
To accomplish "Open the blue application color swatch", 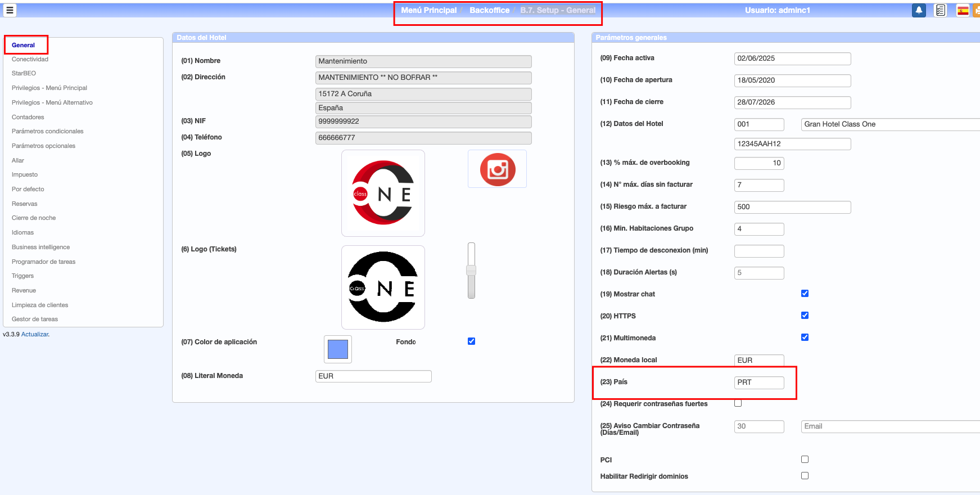I will click(337, 349).
